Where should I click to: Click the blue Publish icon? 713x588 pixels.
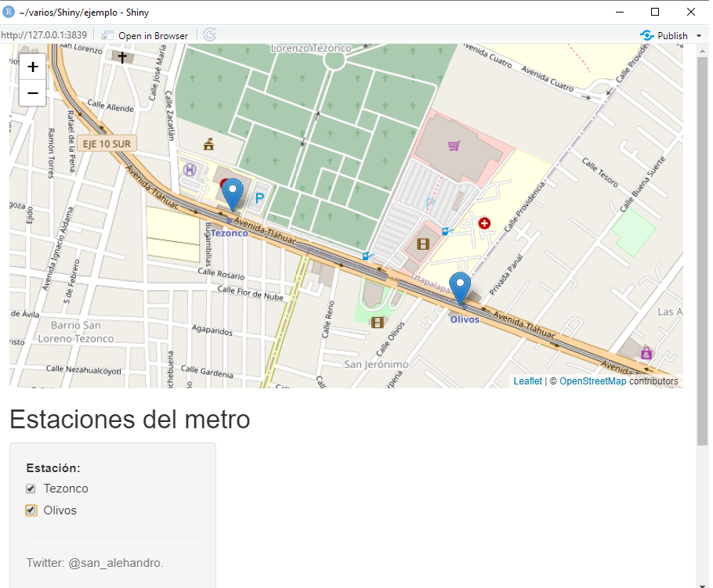[x=646, y=35]
